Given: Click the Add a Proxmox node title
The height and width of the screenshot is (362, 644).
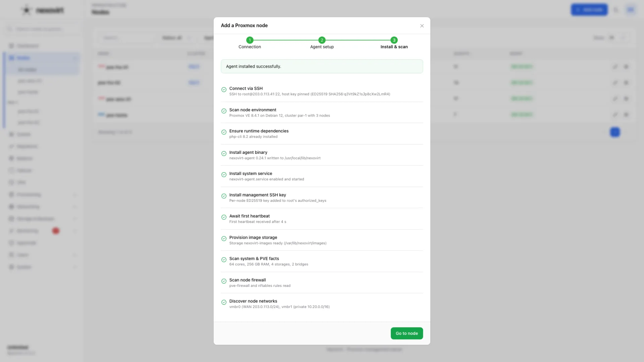Looking at the screenshot, I should coord(244,25).
